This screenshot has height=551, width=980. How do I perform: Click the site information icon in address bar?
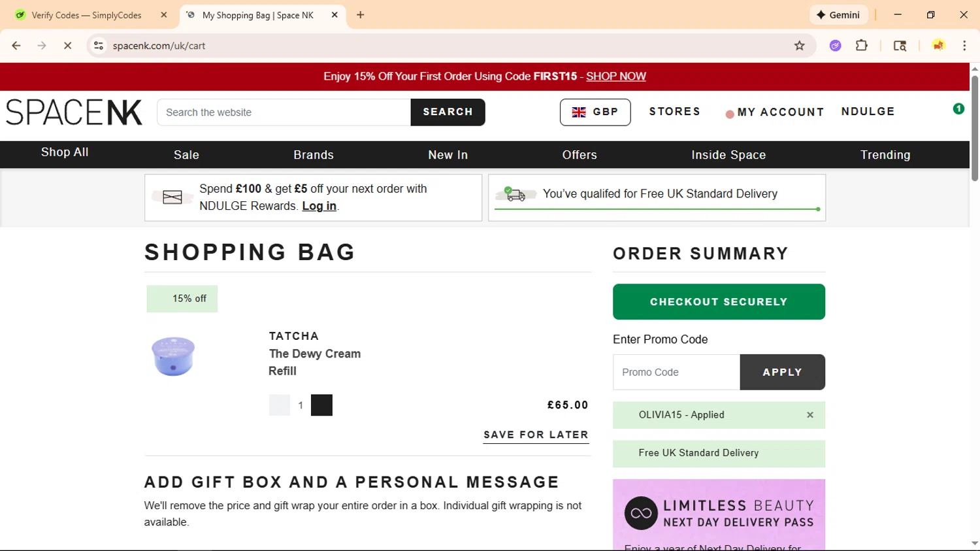point(99,46)
